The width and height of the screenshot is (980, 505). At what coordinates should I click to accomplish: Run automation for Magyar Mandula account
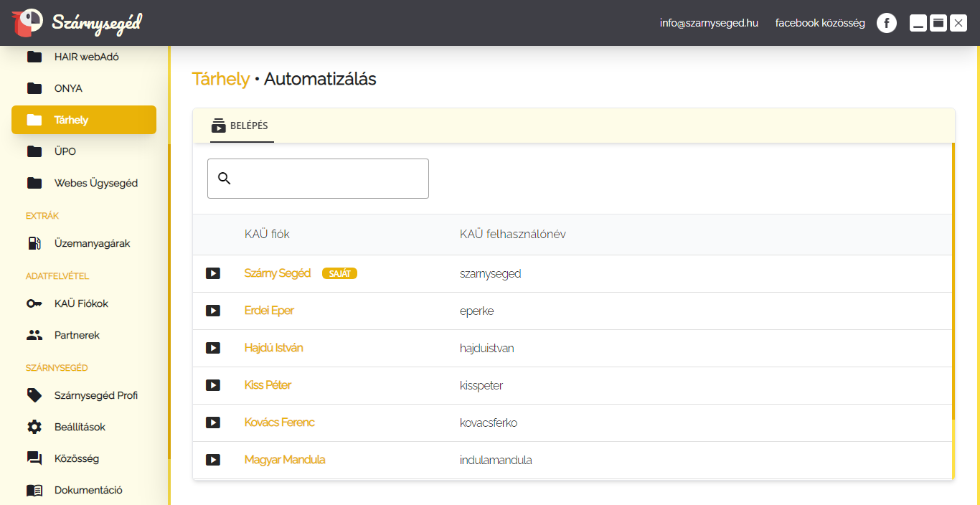click(x=213, y=460)
